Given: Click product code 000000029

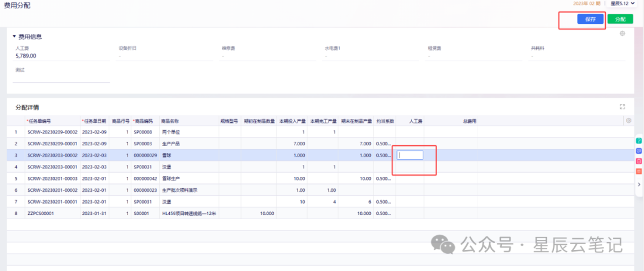Looking at the screenshot, I should [145, 155].
